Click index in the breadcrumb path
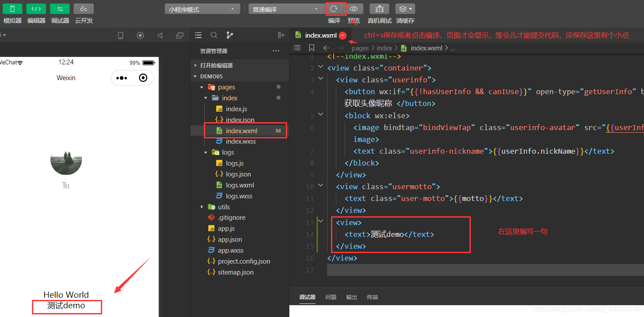Viewport: 644px width, 317px height. click(384, 48)
